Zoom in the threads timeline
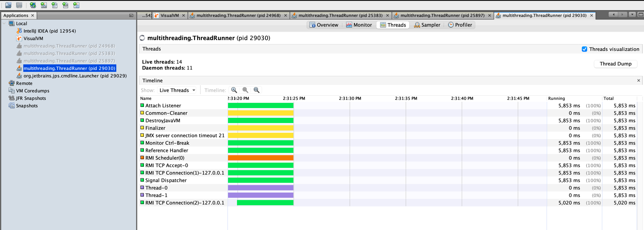 [234, 90]
